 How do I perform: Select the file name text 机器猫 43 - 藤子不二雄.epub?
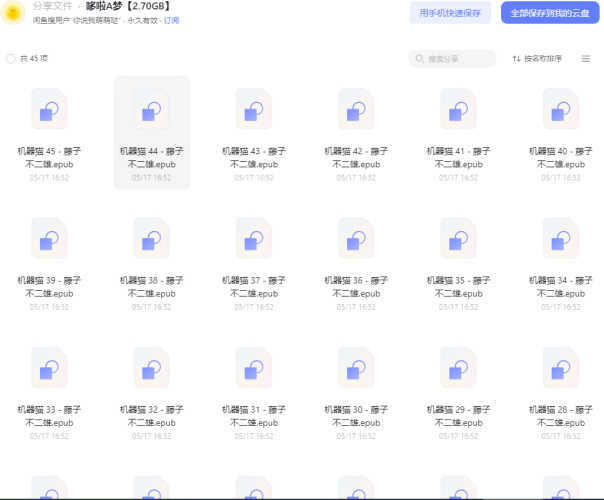(254, 158)
